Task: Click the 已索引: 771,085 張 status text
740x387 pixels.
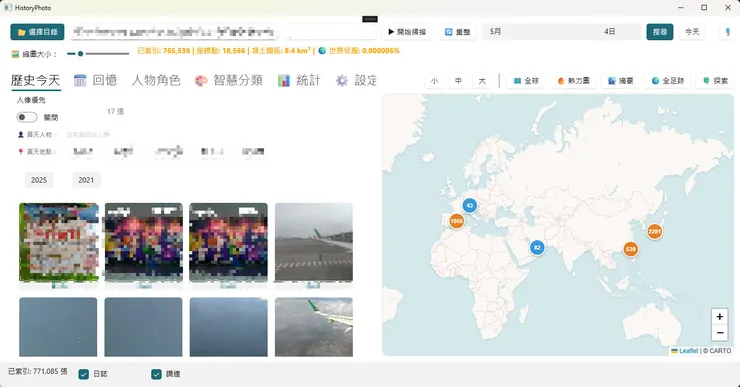Action: click(38, 371)
